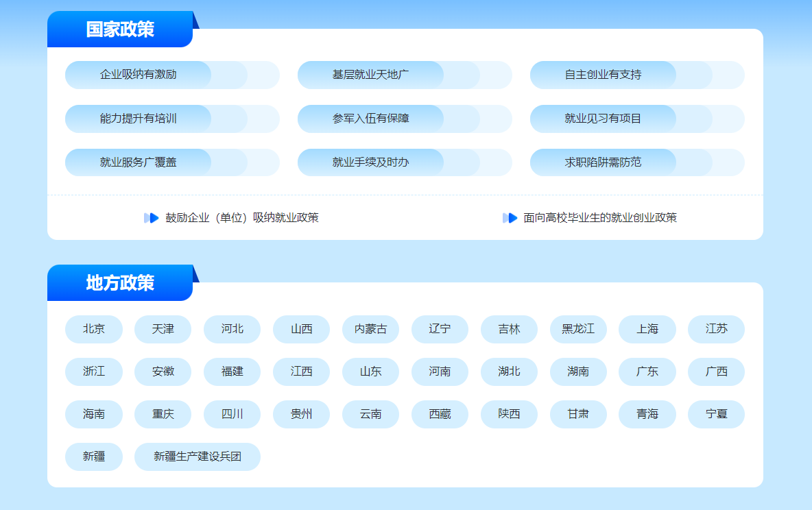
Task: Open 求职陷阱需防范 policy category
Action: (604, 162)
